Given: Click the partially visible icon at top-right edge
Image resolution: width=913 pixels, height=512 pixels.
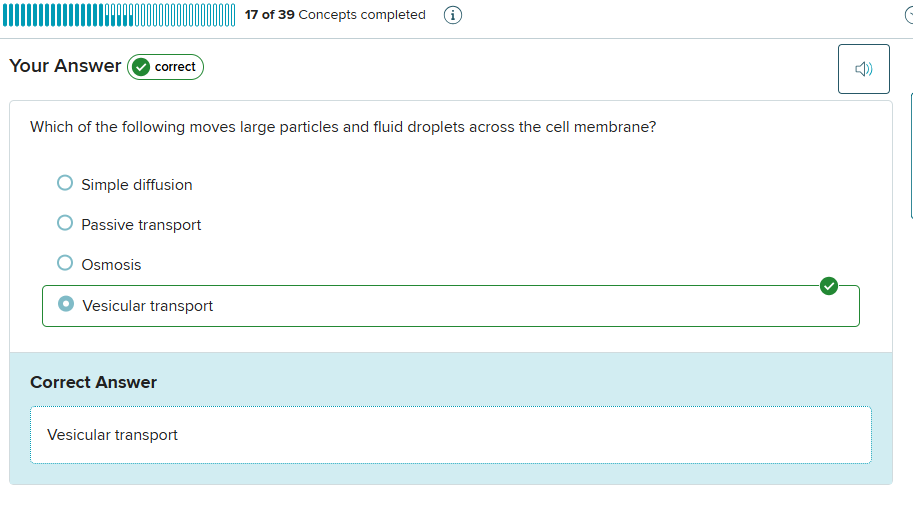Looking at the screenshot, I should pyautogui.click(x=909, y=16).
